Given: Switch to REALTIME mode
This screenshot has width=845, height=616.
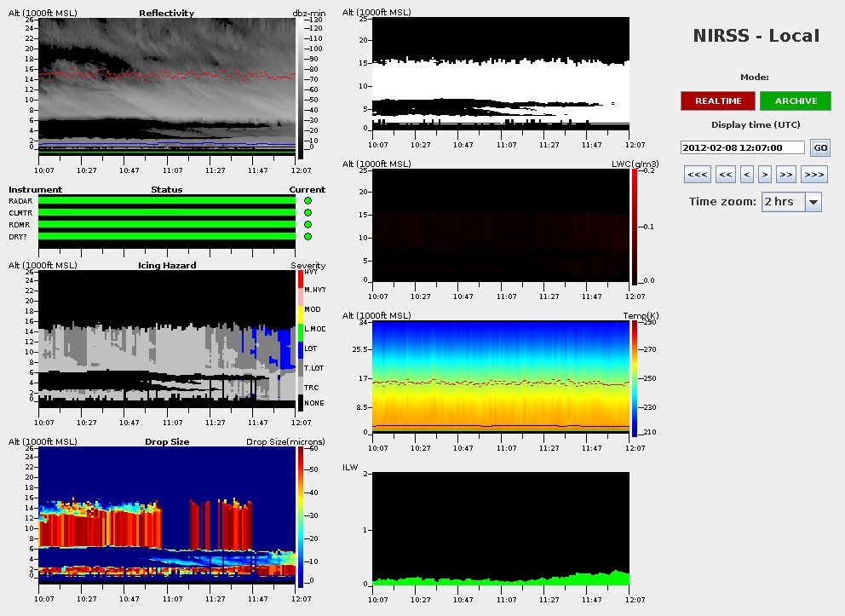Looking at the screenshot, I should pyautogui.click(x=717, y=101).
